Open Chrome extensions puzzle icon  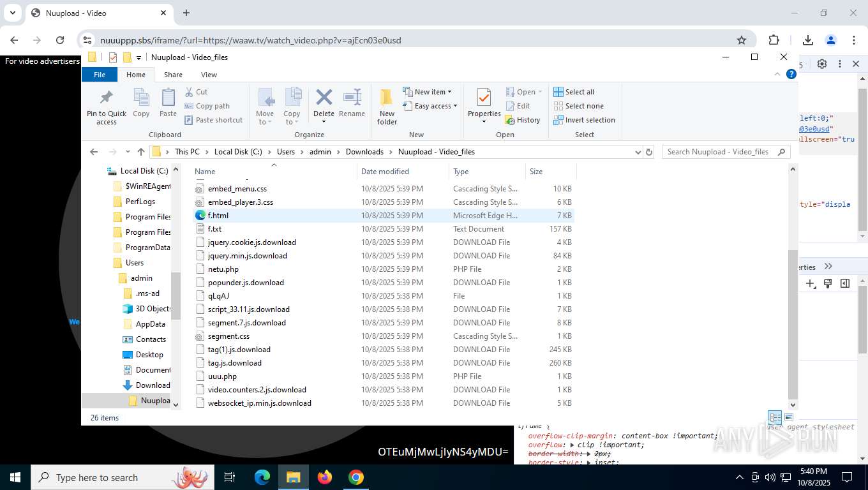[x=774, y=40]
